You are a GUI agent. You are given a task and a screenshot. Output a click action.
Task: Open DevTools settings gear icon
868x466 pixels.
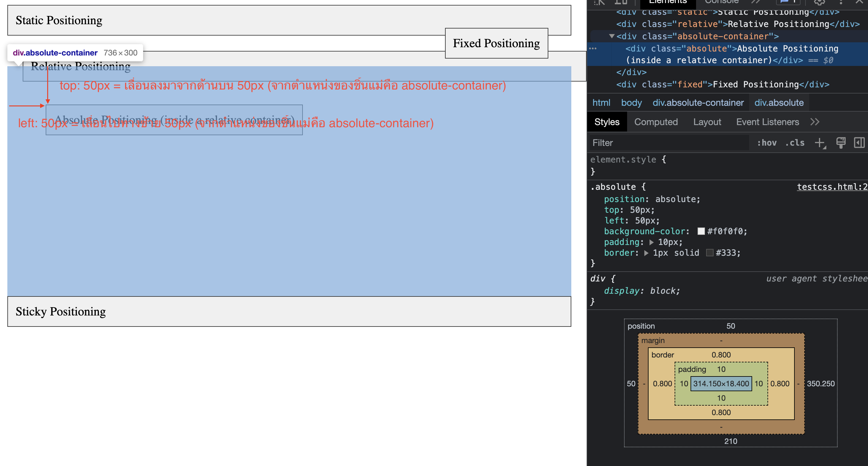(820, 2)
